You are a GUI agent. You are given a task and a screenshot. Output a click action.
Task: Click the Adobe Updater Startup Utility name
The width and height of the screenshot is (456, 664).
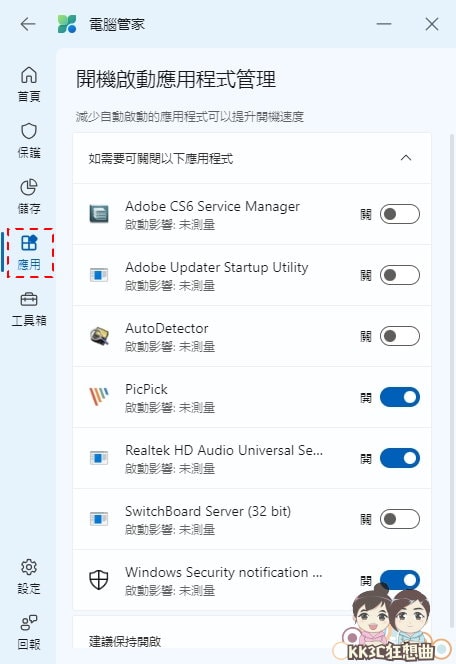point(216,267)
